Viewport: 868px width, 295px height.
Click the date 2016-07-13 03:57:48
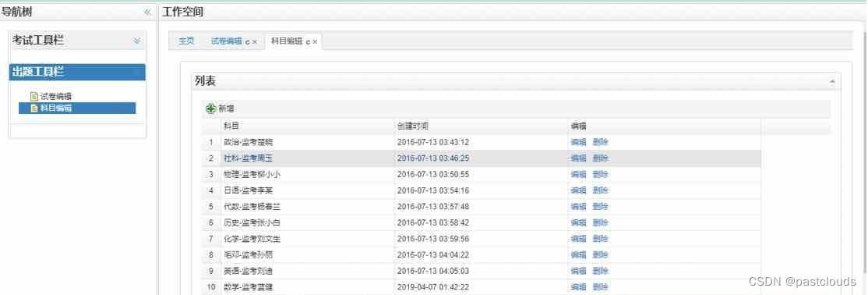point(433,206)
